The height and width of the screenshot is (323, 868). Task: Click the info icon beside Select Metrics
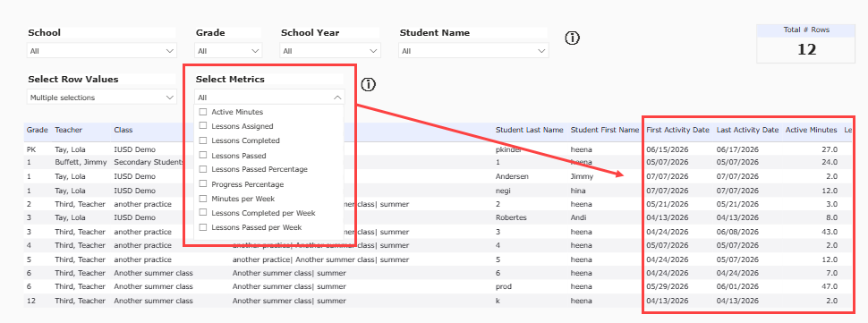pyautogui.click(x=369, y=85)
